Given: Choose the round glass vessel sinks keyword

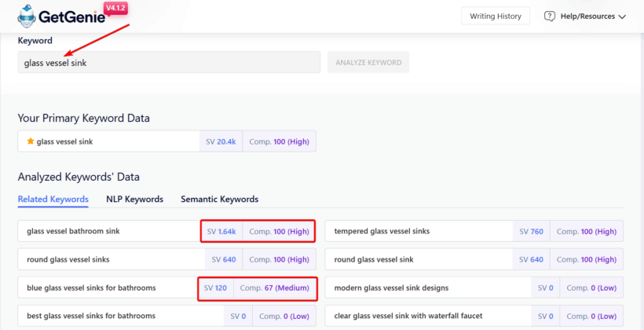Looking at the screenshot, I should (68, 259).
